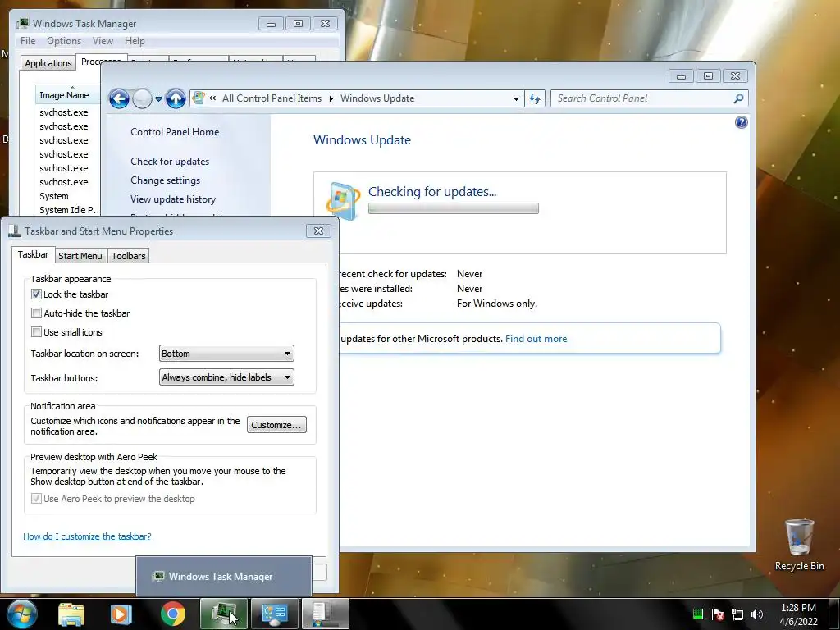This screenshot has height=630, width=840.
Task: Enable Use small icons
Action: click(x=36, y=331)
